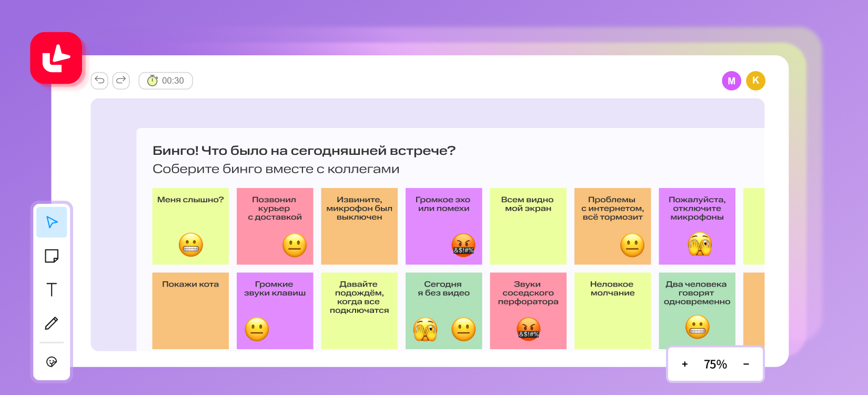Viewport: 868px width, 395px height.
Task: Open user K avatar
Action: click(755, 81)
